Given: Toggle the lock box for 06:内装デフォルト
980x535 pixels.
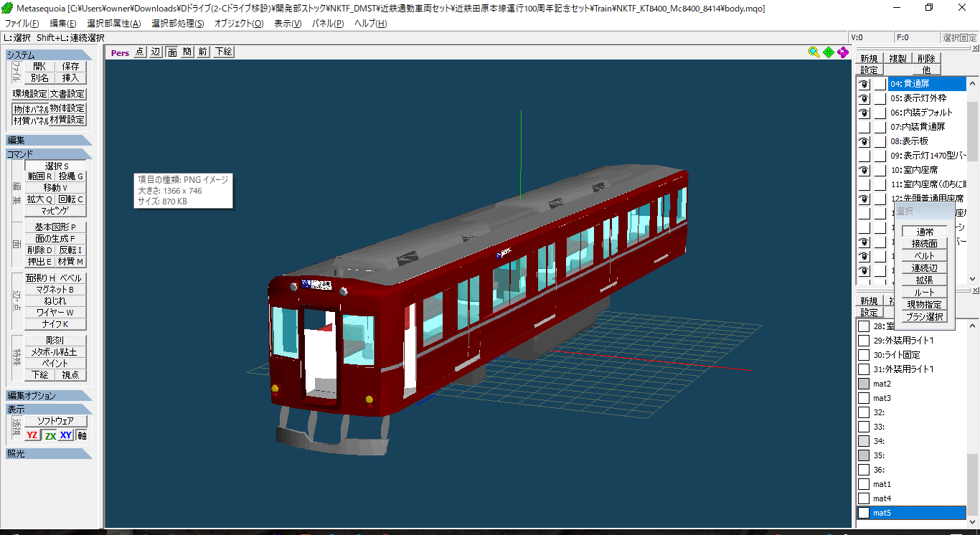Looking at the screenshot, I should [x=880, y=113].
